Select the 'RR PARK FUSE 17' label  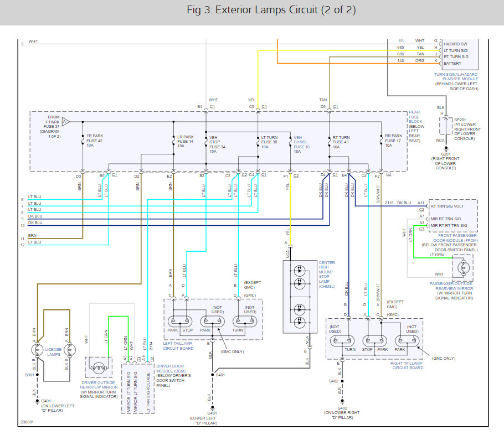pos(393,141)
